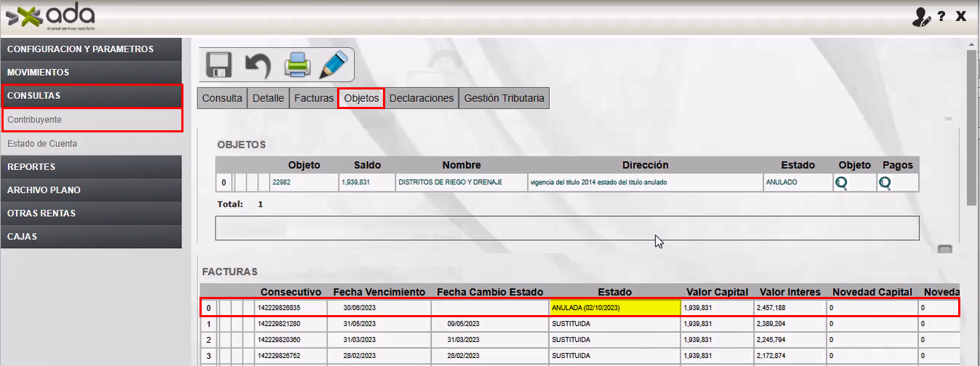This screenshot has height=366, width=980.
Task: Open the user profile edit icon
Action: (921, 17)
